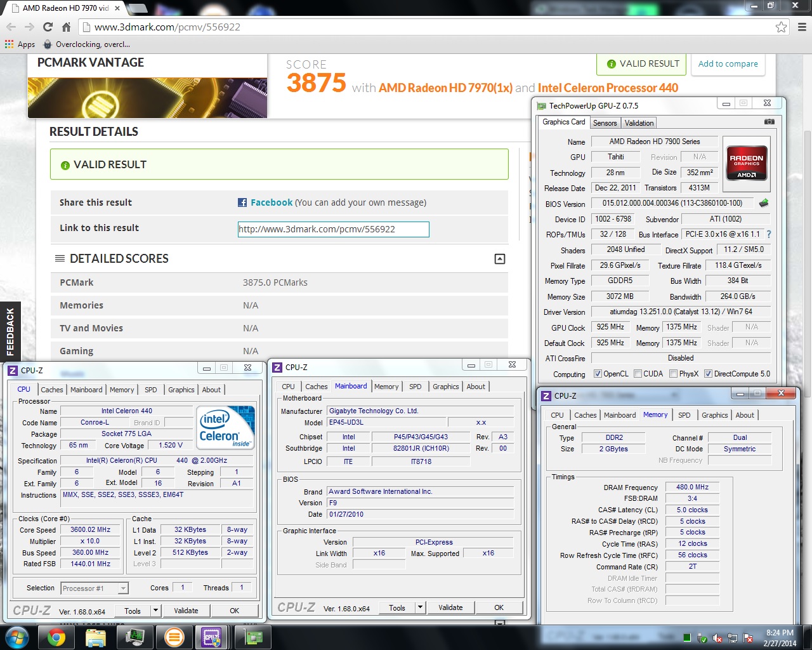Image resolution: width=812 pixels, height=650 pixels.
Task: Collapse the Detailed Scores section
Action: (x=500, y=259)
